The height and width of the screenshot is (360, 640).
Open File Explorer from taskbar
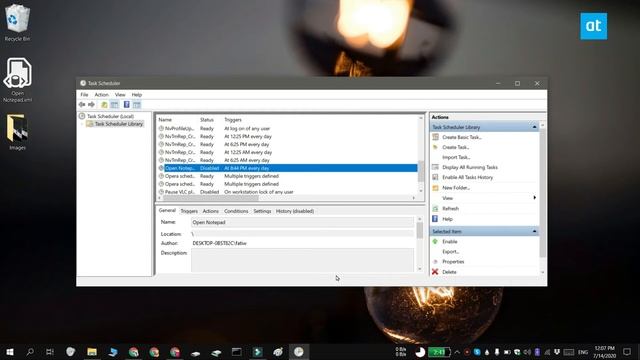pyautogui.click(x=92, y=351)
